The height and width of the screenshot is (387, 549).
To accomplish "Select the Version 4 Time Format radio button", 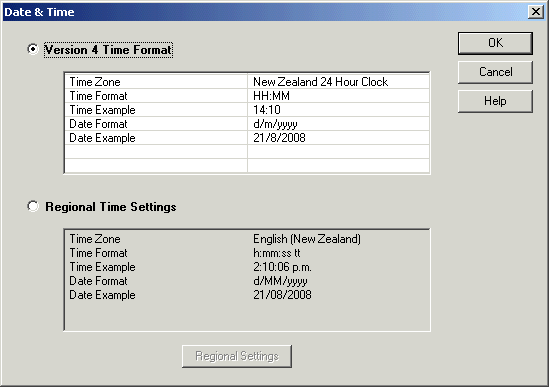I will [33, 49].
